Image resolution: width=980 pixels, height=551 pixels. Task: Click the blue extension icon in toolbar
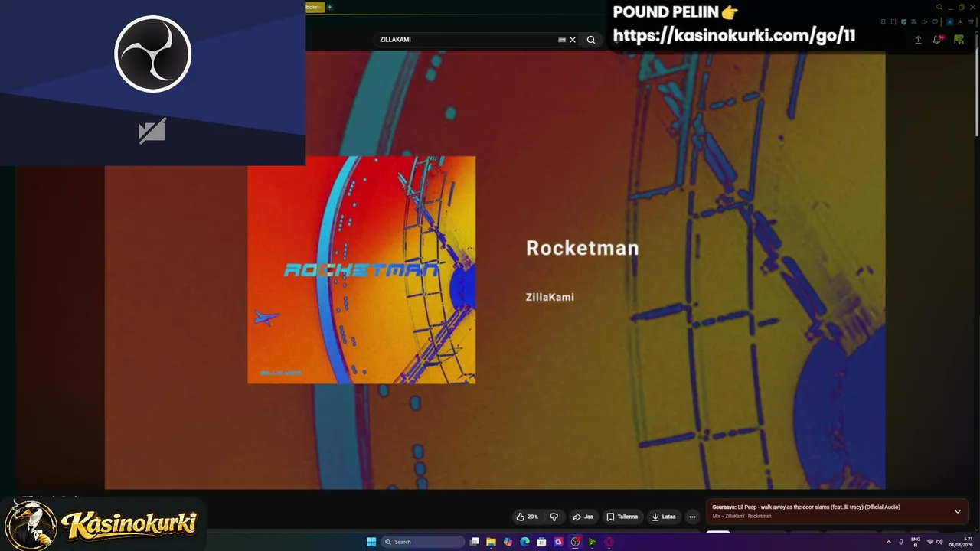pyautogui.click(x=950, y=22)
